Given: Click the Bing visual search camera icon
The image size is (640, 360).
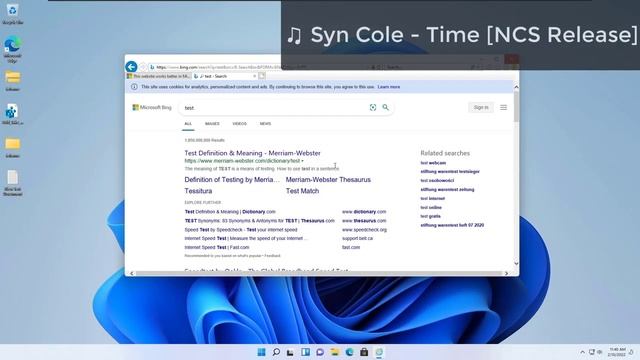Looking at the screenshot, I should 373,107.
